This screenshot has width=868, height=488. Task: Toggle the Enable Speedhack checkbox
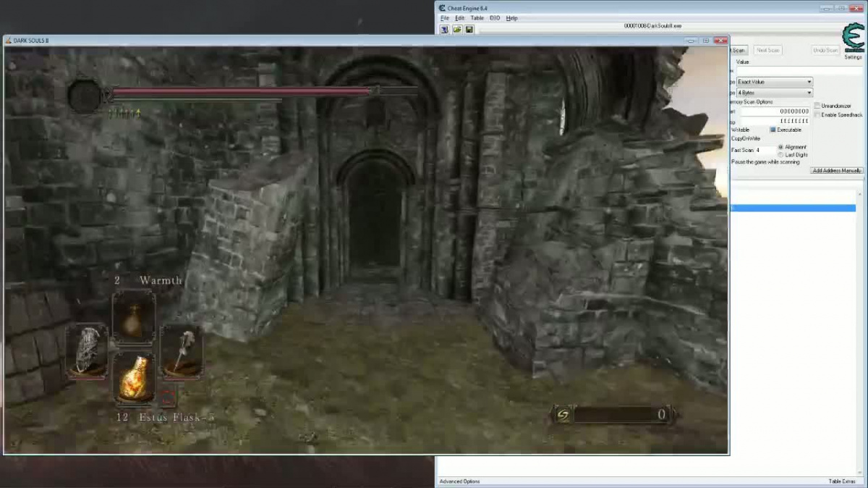click(x=817, y=114)
